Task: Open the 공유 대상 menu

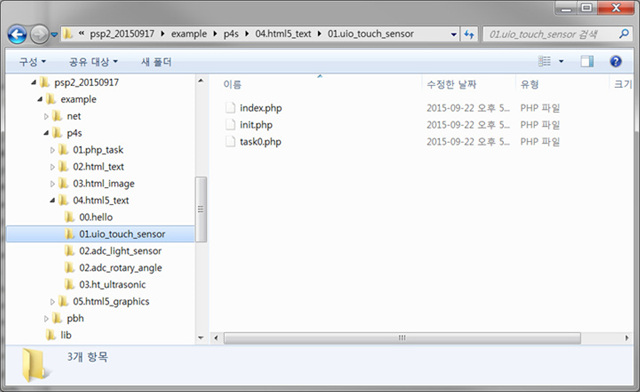Action: click(93, 62)
